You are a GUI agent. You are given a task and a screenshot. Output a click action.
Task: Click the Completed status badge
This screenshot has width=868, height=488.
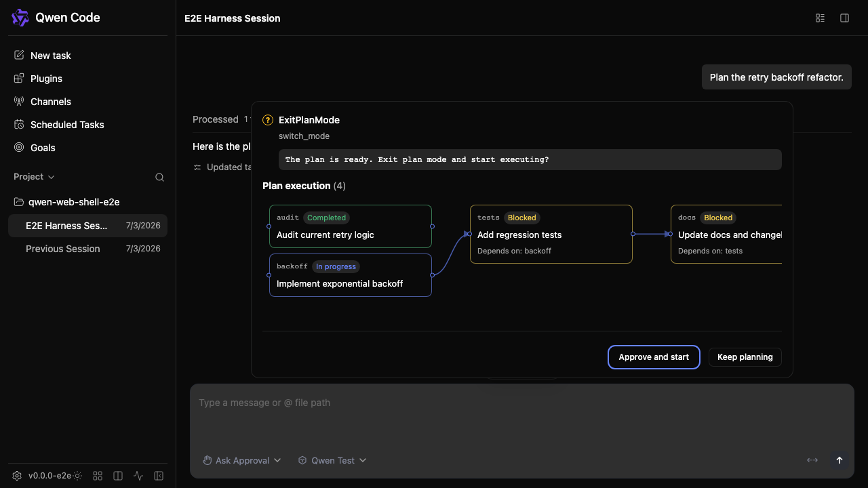[x=326, y=218]
